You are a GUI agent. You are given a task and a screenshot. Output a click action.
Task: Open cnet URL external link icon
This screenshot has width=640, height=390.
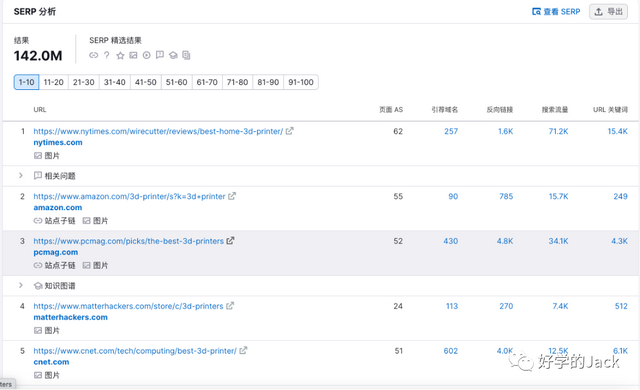tap(243, 350)
